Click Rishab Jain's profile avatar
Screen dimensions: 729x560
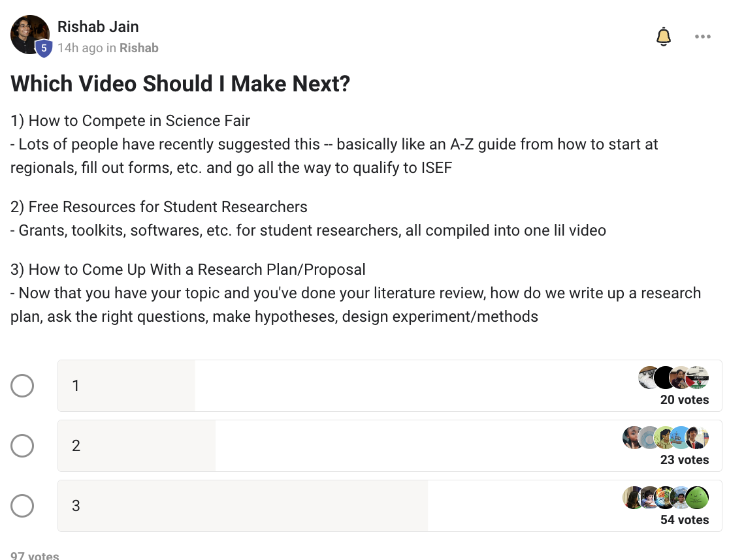29,34
